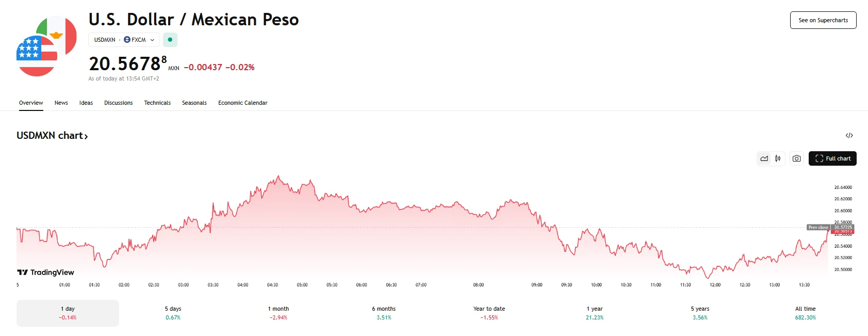
Task: Open the embed code icon
Action: [x=849, y=136]
